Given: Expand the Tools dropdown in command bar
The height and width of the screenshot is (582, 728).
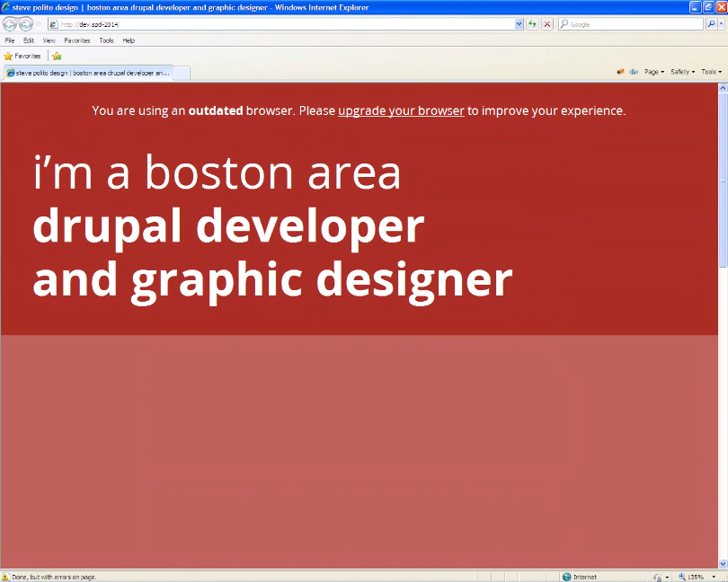Looking at the screenshot, I should point(711,72).
